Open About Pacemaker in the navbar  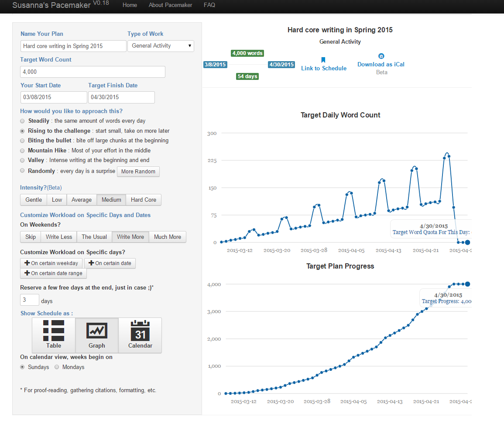pyautogui.click(x=170, y=5)
